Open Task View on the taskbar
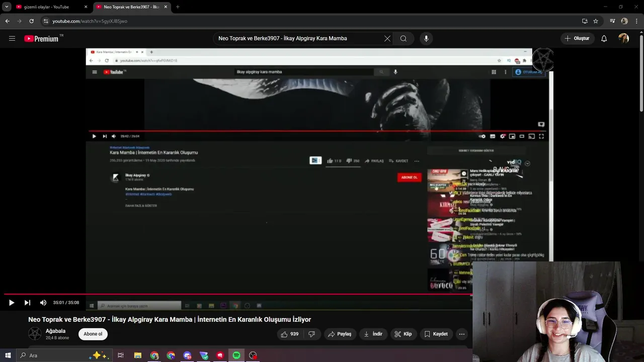This screenshot has width=644, height=362. pos(121,355)
